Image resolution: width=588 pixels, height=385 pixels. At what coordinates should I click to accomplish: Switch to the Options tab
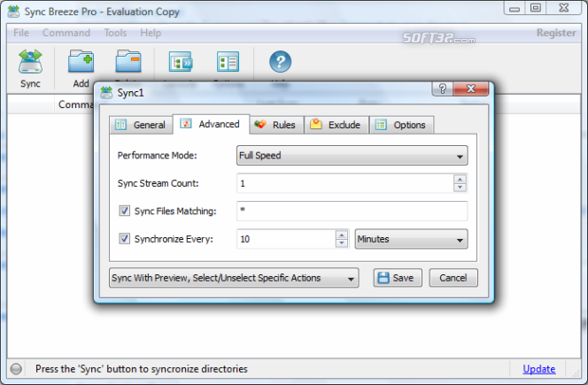402,125
